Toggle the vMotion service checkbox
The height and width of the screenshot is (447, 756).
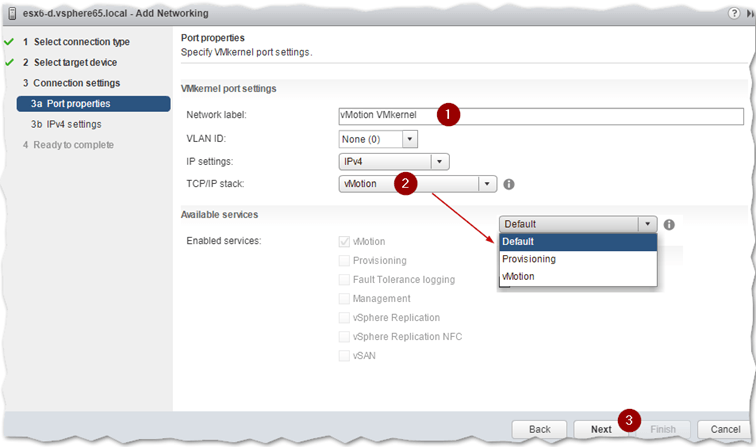click(344, 242)
